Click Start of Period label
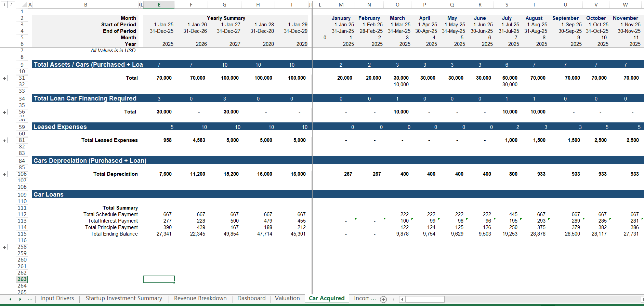The image size is (644, 306). [118, 25]
